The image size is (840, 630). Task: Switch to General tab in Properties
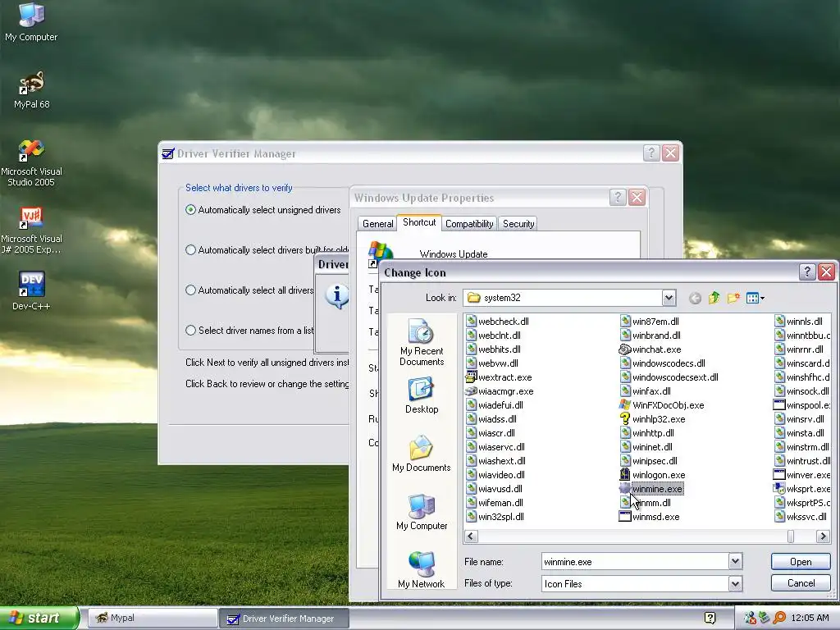point(377,223)
